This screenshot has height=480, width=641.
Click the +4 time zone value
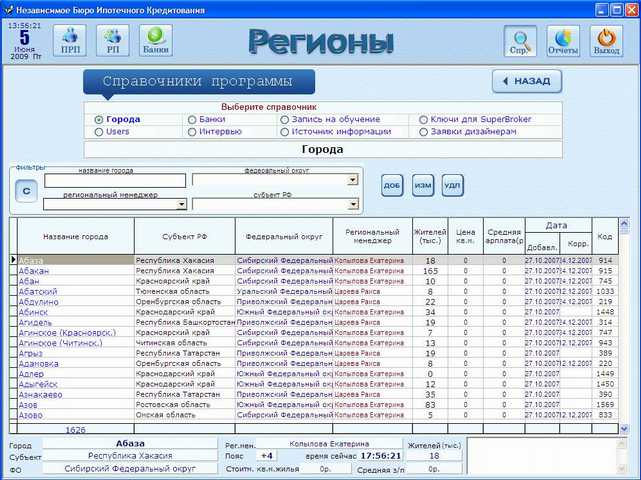pyautogui.click(x=267, y=455)
